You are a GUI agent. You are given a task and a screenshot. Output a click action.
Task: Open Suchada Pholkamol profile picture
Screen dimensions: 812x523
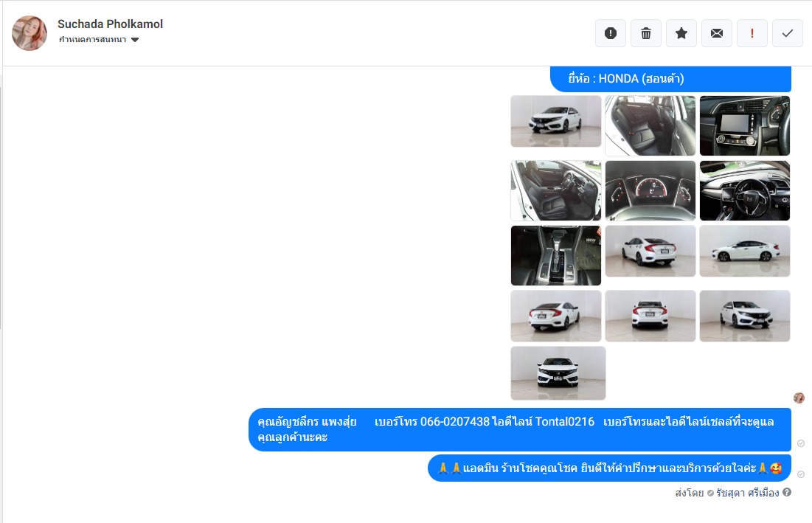click(30, 33)
